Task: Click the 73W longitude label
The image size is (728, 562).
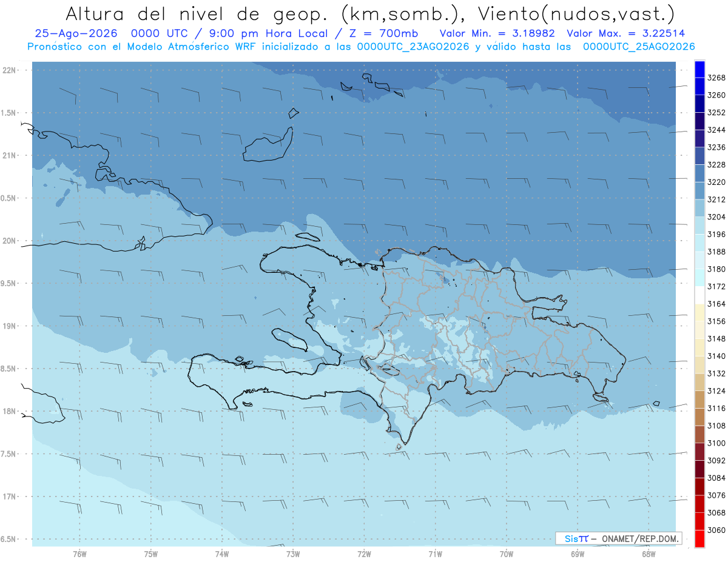Action: (293, 553)
